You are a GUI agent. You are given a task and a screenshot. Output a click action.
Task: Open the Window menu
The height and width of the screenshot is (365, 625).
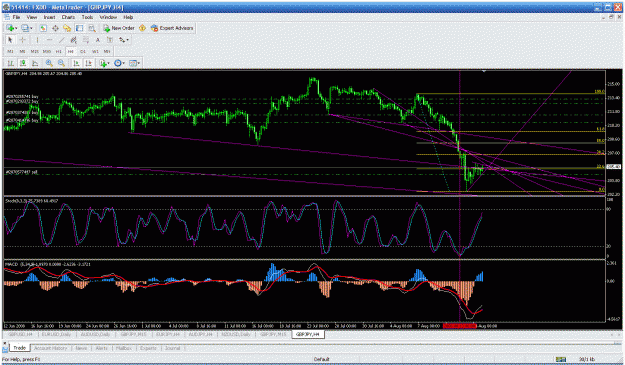coord(108,17)
